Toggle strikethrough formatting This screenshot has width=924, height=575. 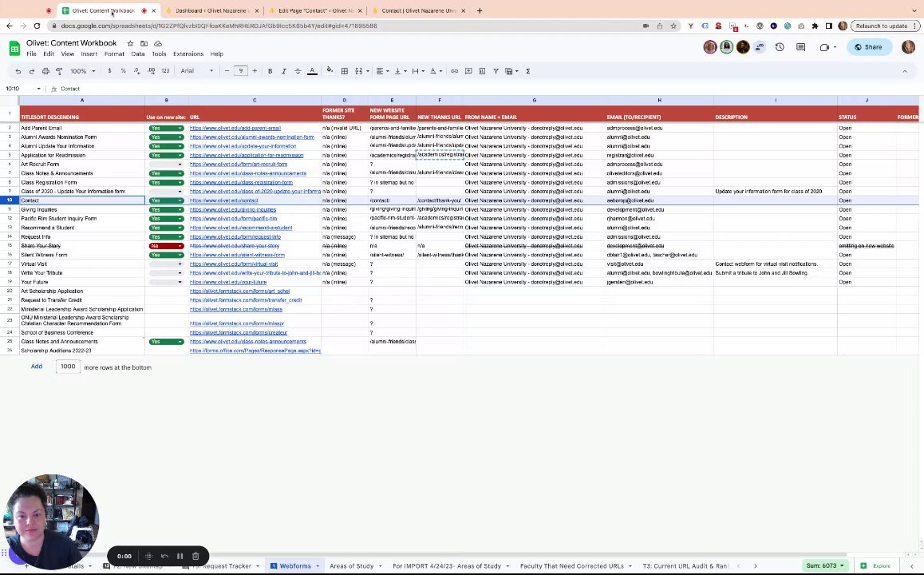[x=298, y=71]
